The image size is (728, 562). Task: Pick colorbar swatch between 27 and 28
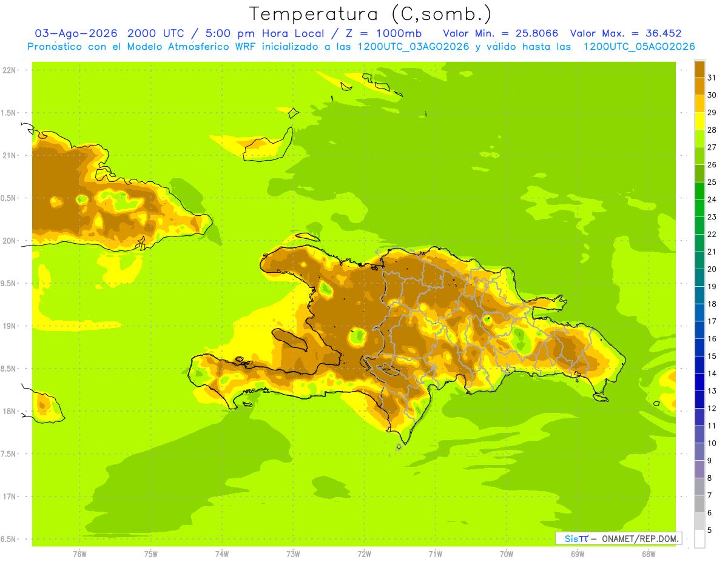click(699, 138)
